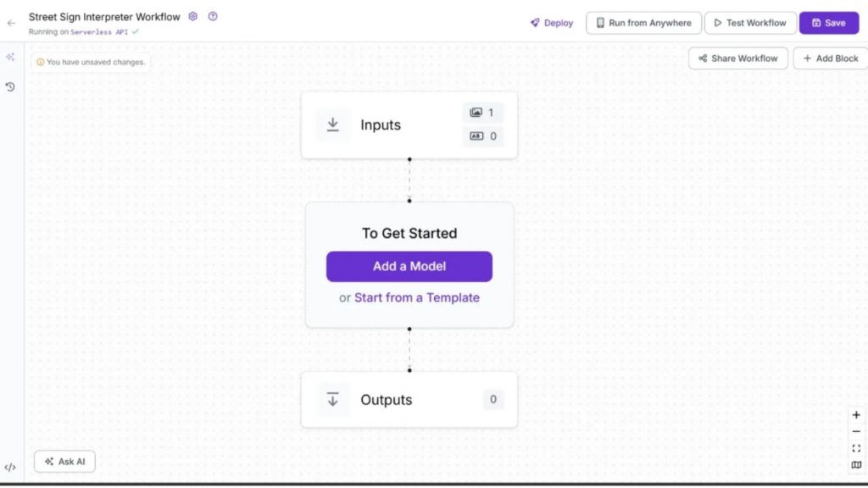Open the Ask AI assistant
The height and width of the screenshot is (488, 868).
64,461
